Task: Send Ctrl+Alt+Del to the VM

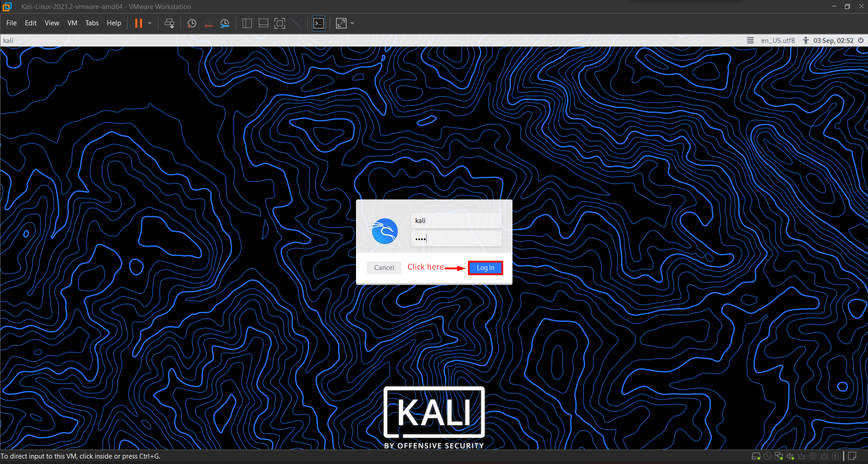Action: [170, 24]
